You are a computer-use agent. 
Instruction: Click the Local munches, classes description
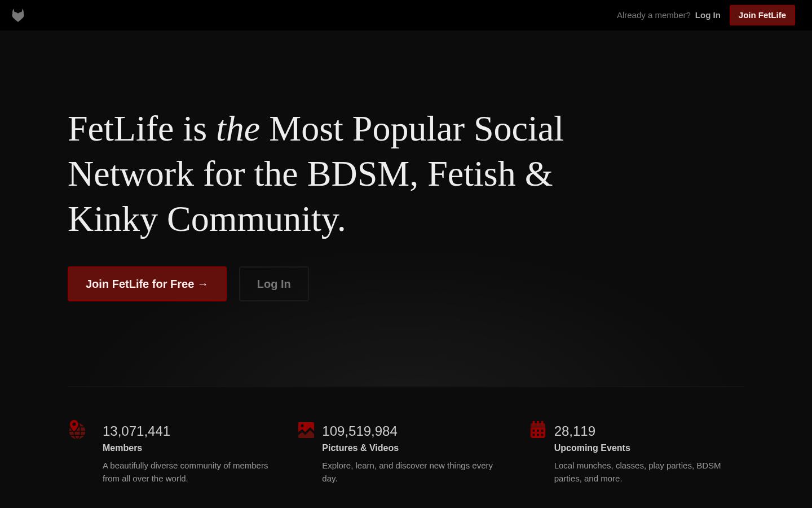[x=637, y=472]
